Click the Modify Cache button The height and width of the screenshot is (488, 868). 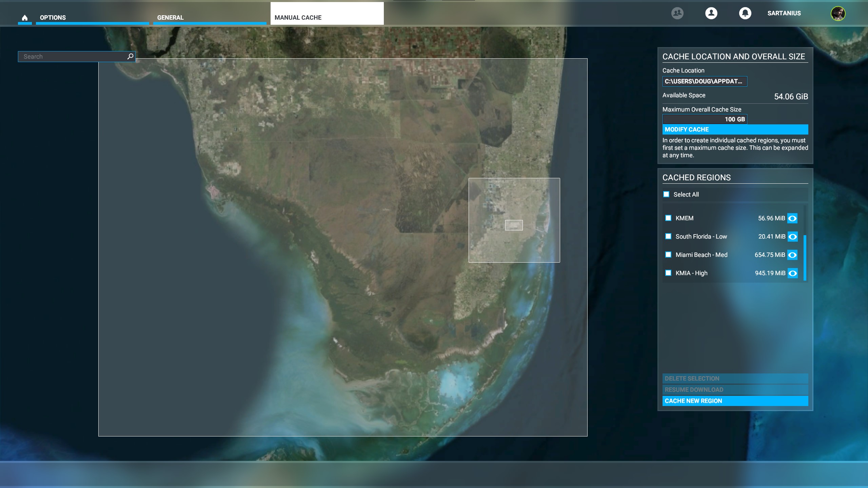tap(735, 129)
